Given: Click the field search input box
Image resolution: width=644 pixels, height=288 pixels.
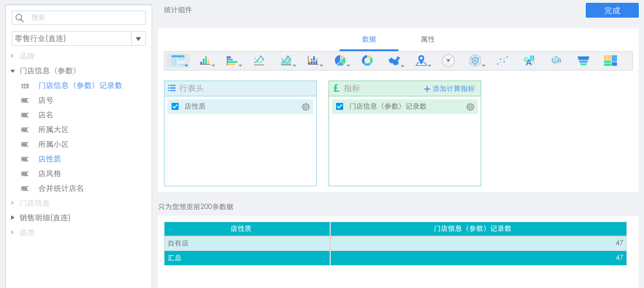Looking at the screenshot, I should (x=79, y=18).
